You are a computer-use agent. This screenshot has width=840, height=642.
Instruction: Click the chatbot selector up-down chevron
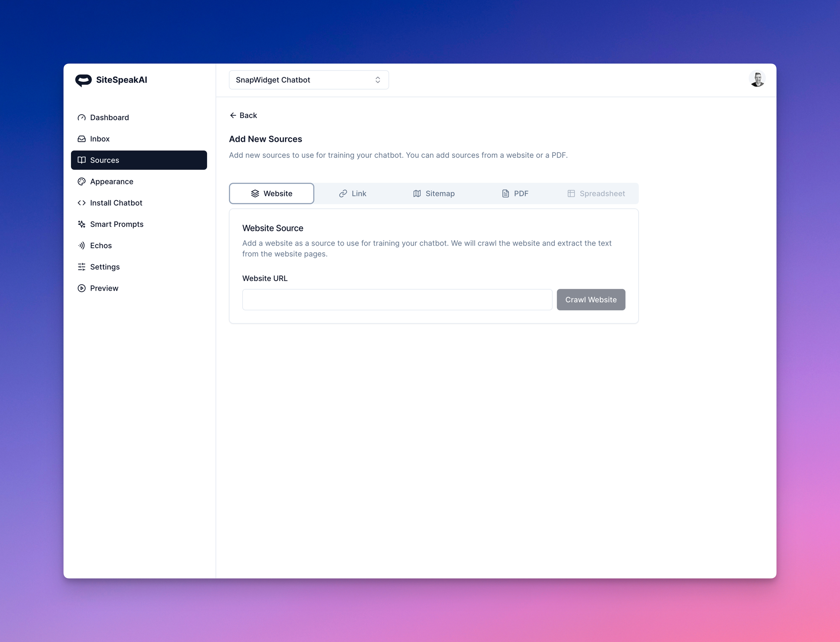(378, 80)
